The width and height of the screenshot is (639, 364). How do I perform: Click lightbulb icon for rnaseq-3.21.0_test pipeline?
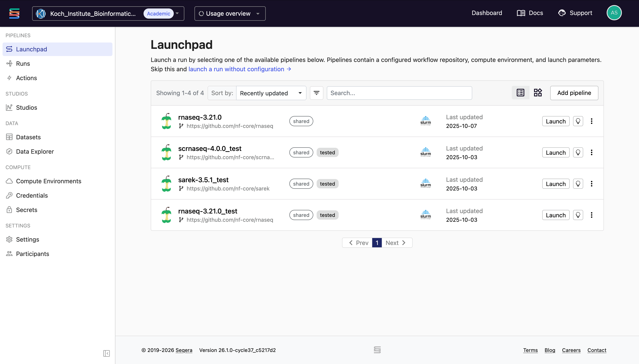tap(578, 215)
